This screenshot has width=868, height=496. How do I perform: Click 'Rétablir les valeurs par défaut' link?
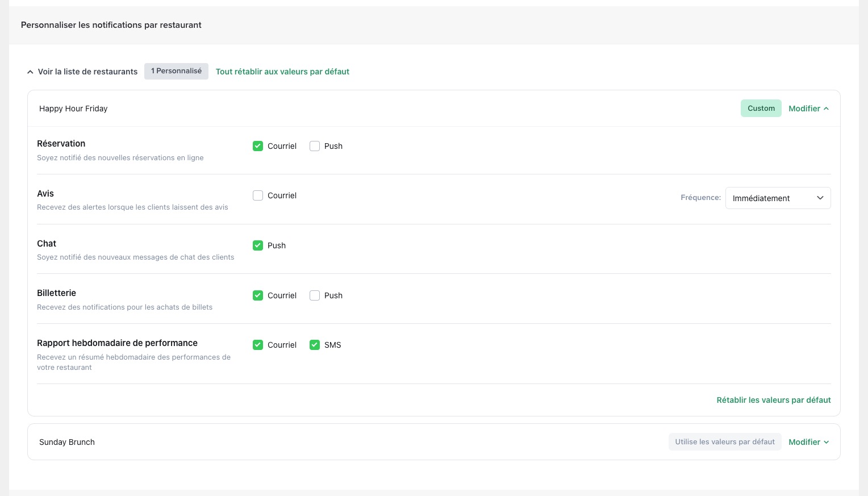(x=773, y=400)
